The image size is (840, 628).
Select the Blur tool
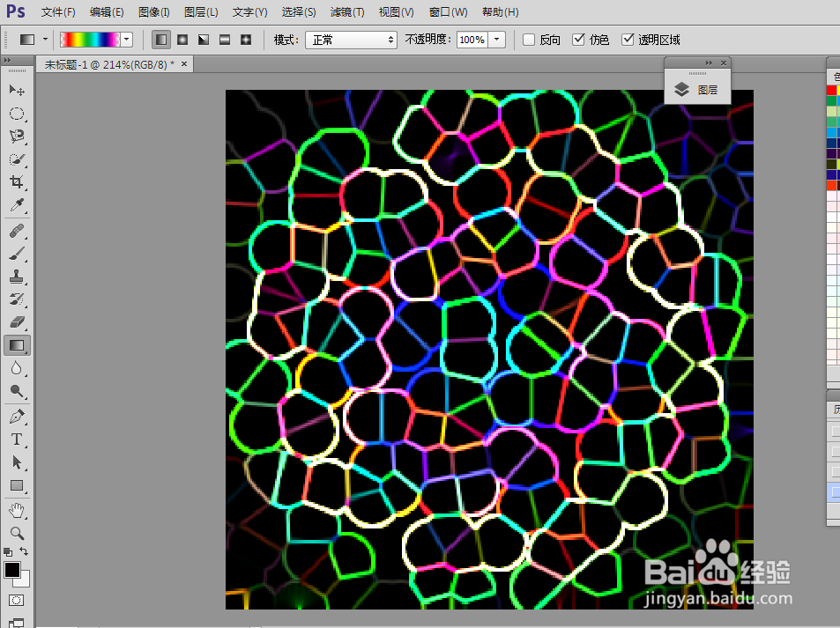(17, 368)
